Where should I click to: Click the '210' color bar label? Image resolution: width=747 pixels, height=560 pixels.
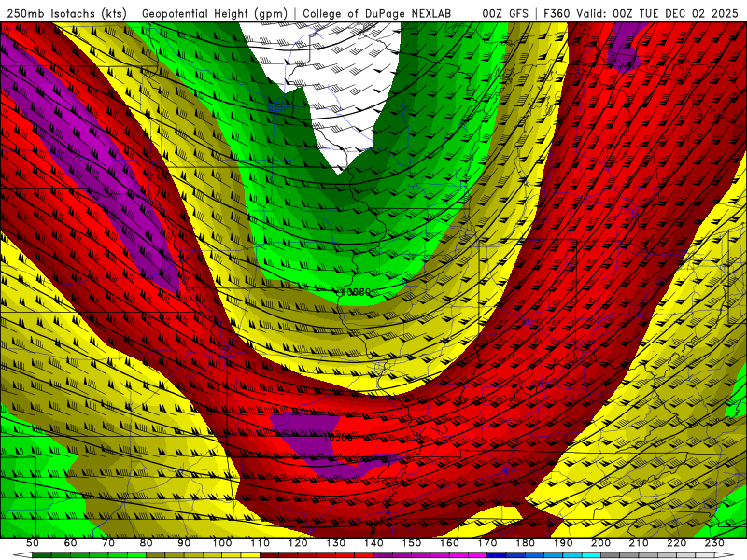639,543
